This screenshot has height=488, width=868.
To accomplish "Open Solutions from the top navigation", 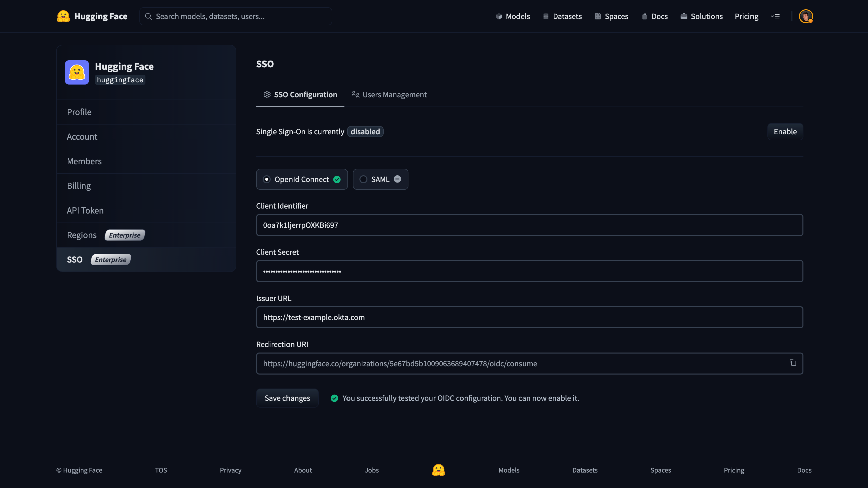I will point(702,16).
